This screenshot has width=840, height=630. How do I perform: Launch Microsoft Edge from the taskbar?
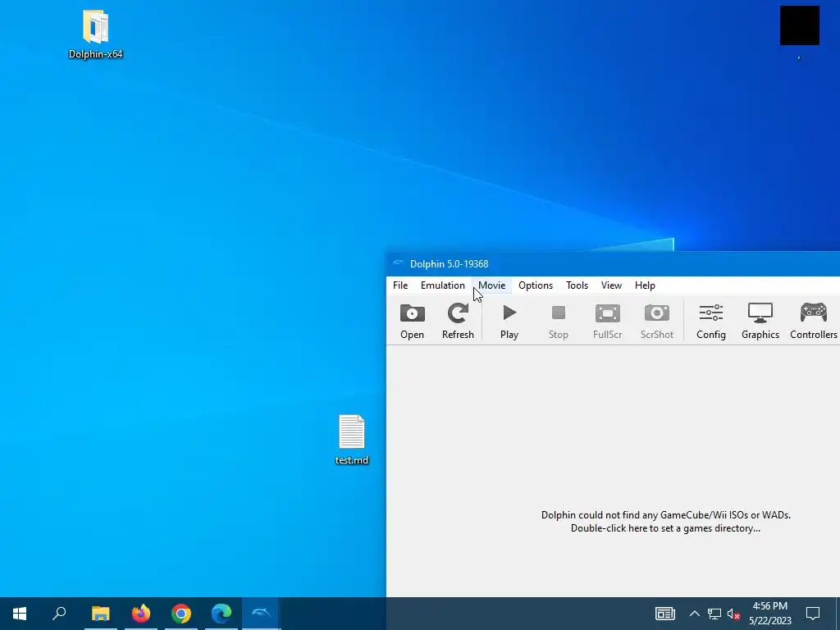coord(221,614)
